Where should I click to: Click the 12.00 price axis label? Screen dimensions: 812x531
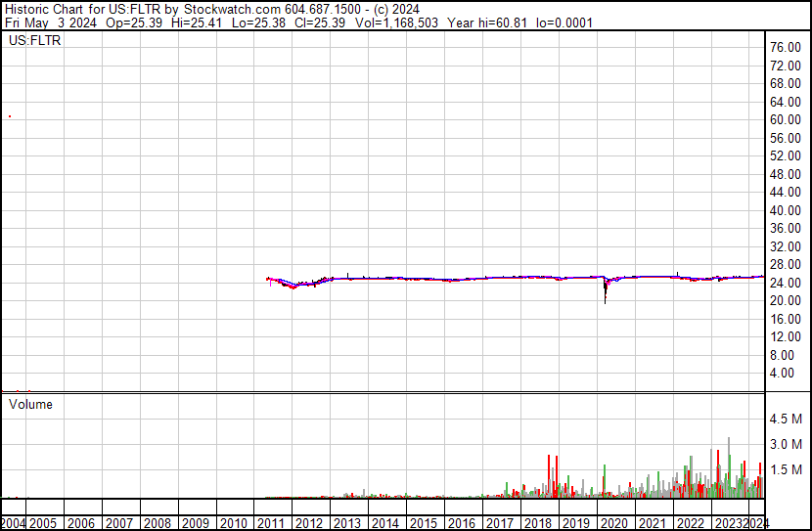pos(786,337)
